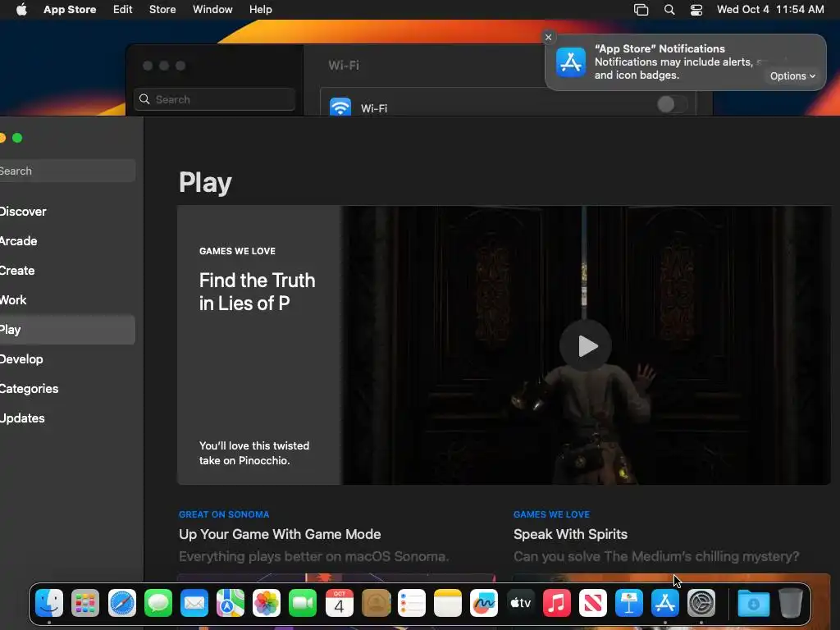Open Reminders app in the Dock
Viewport: 840px width, 630px height.
click(x=412, y=603)
